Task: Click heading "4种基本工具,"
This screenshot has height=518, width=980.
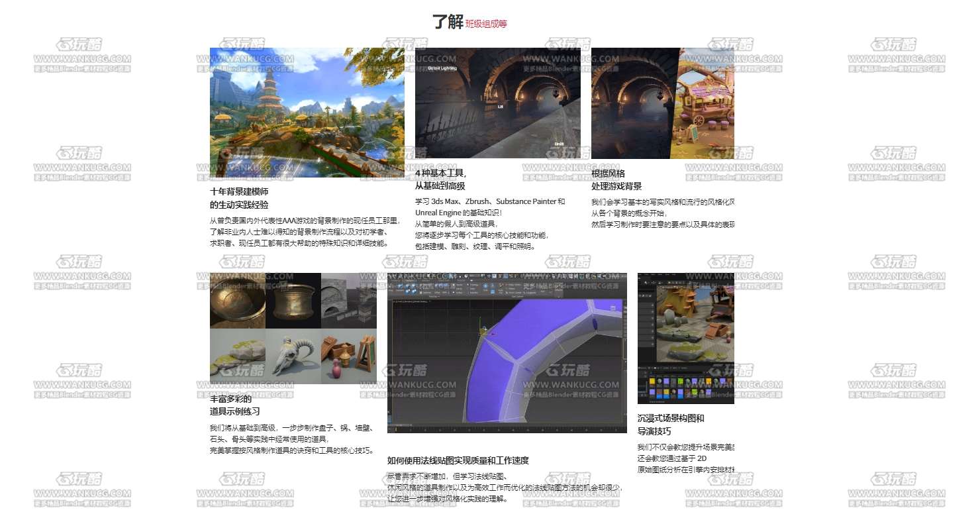Action: click(440, 174)
